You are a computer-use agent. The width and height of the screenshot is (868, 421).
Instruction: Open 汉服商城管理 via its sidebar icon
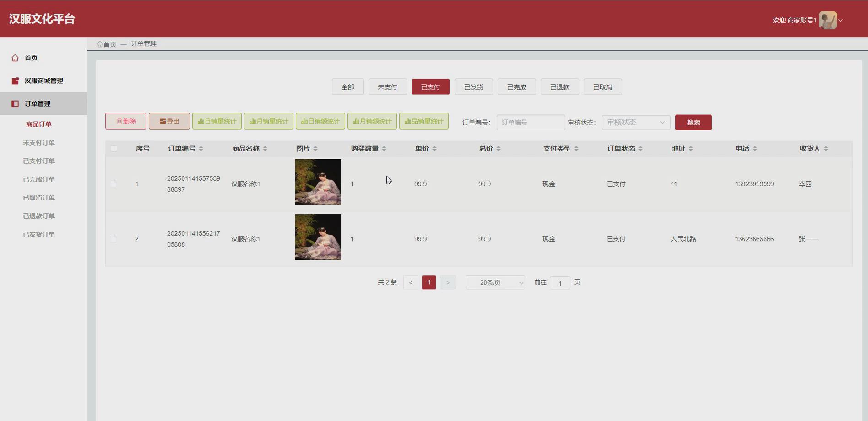(x=14, y=80)
